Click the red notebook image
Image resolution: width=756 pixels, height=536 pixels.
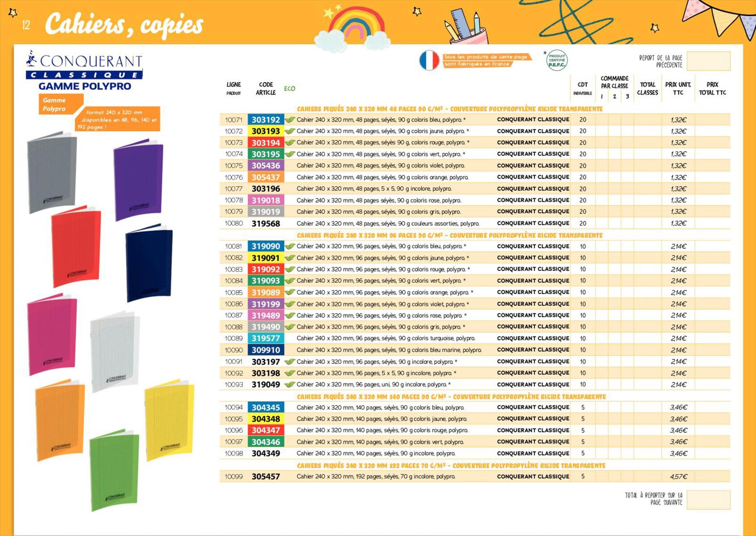(x=76, y=246)
